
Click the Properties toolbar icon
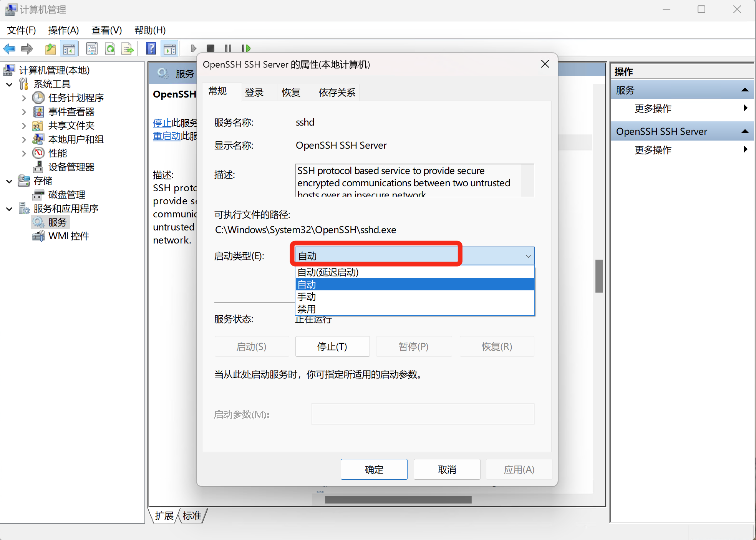pyautogui.click(x=92, y=49)
